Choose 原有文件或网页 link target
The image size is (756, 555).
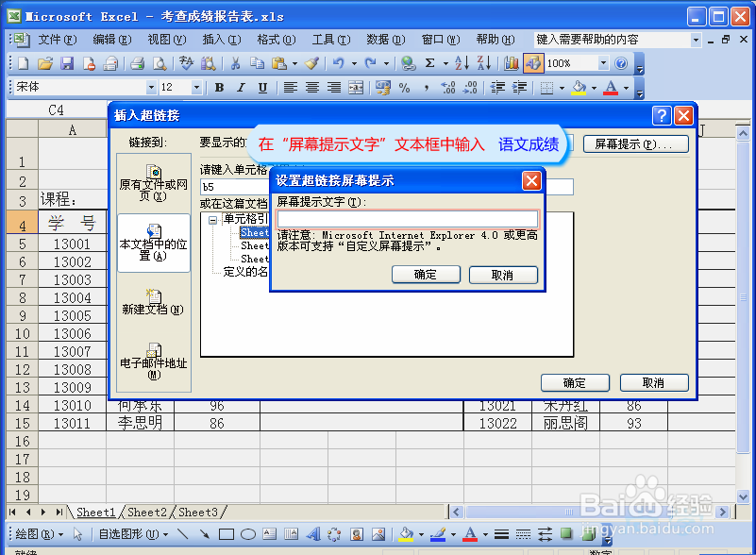[153, 183]
